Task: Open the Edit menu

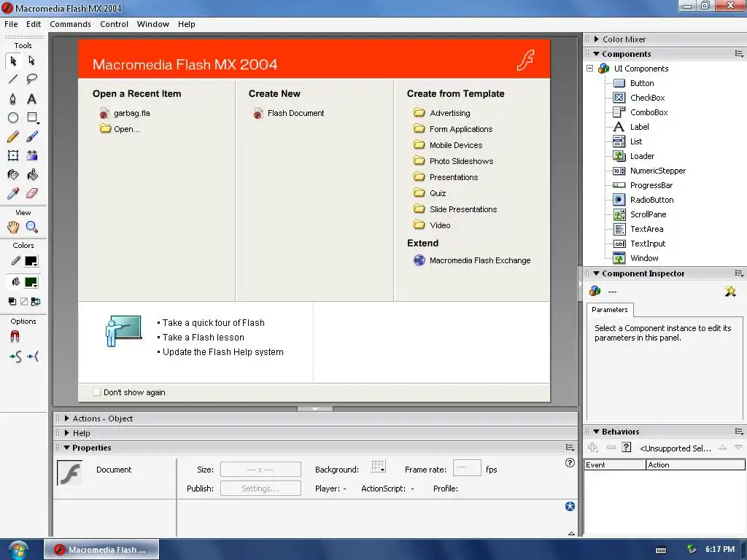Action: [34, 24]
